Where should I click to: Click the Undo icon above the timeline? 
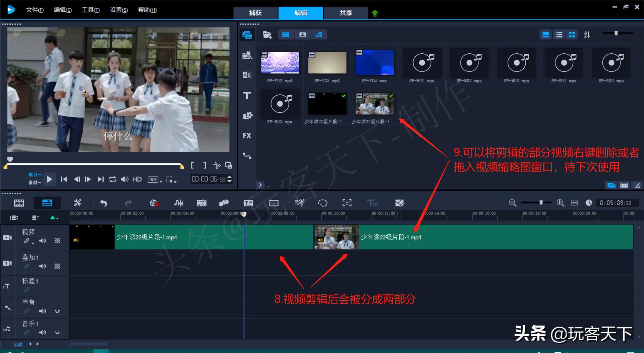[x=103, y=203]
